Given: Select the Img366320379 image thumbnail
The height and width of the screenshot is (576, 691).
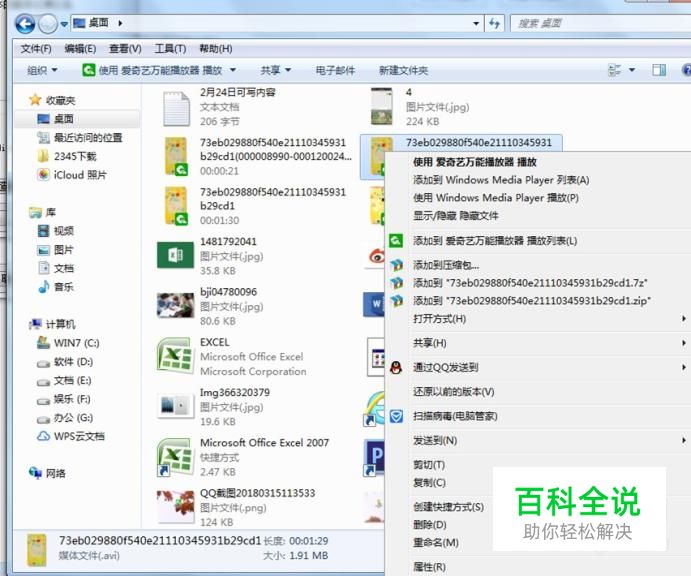Looking at the screenshot, I should click(x=175, y=405).
